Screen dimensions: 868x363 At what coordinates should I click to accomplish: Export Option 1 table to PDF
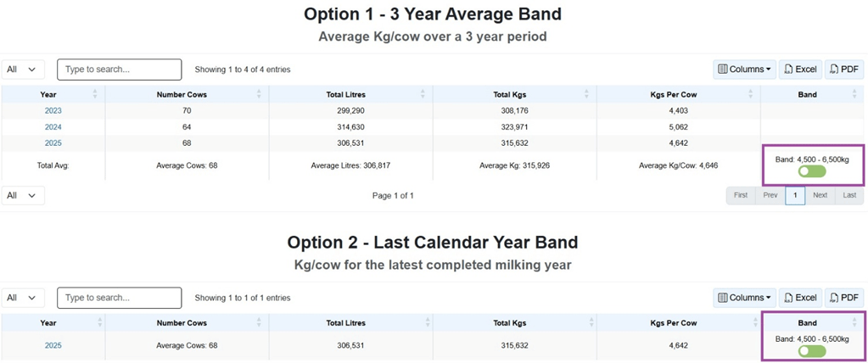843,70
